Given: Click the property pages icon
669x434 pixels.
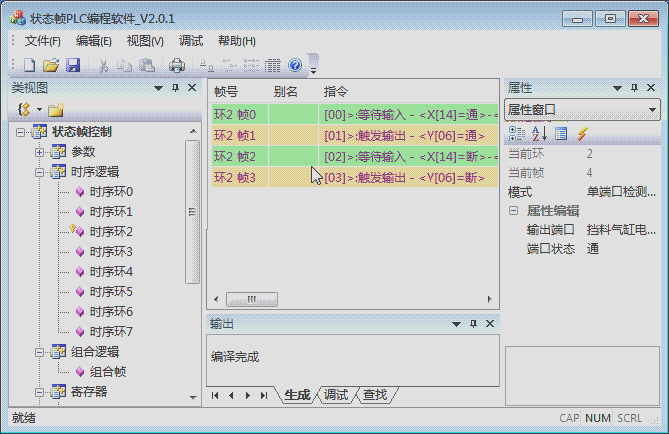Looking at the screenshot, I should pyautogui.click(x=561, y=134).
